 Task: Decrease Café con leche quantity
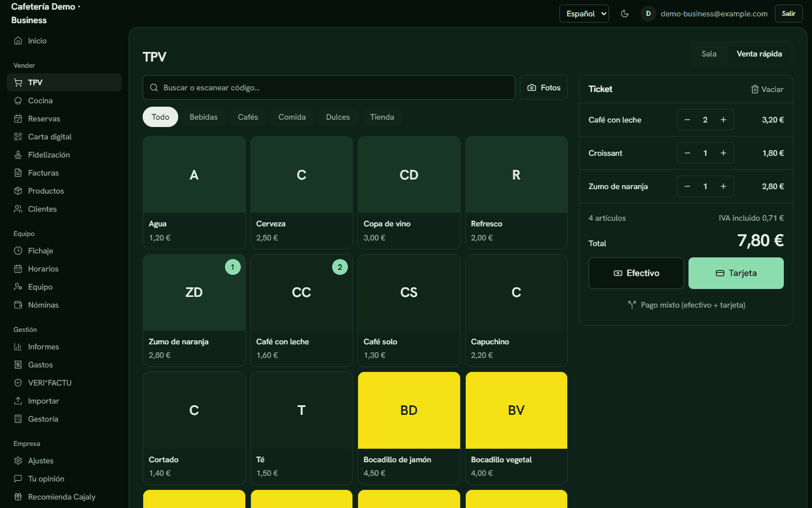pyautogui.click(x=687, y=120)
